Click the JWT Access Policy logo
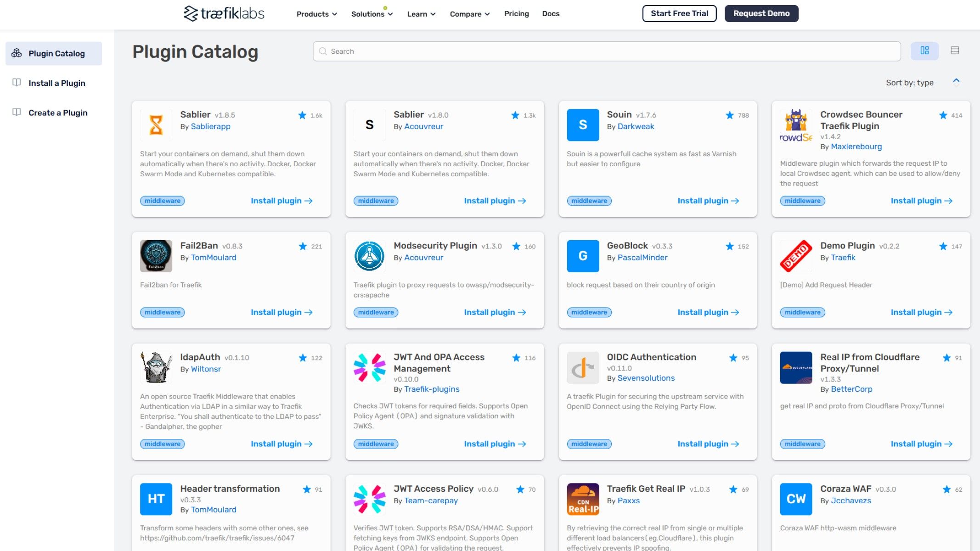Screen dimensions: 980x551 [369, 499]
